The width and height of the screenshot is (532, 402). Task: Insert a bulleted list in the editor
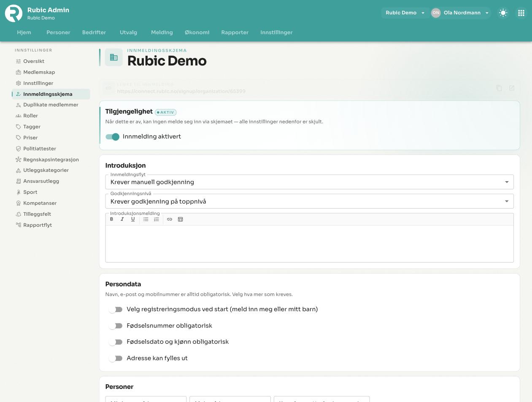(x=146, y=219)
